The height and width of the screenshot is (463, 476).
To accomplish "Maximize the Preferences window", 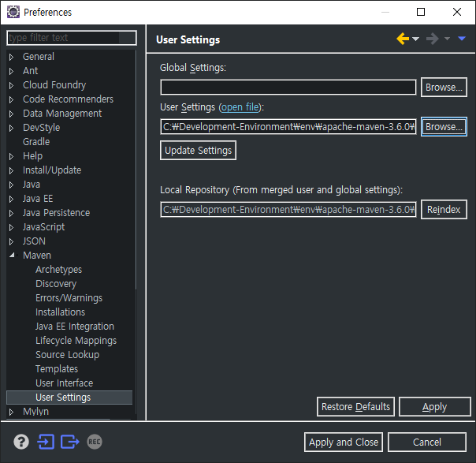I will (421, 12).
